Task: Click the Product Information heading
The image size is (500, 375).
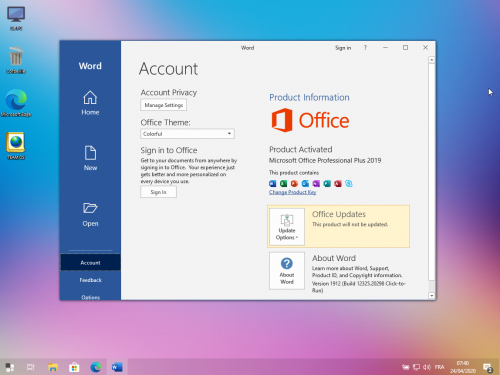Action: pos(309,97)
